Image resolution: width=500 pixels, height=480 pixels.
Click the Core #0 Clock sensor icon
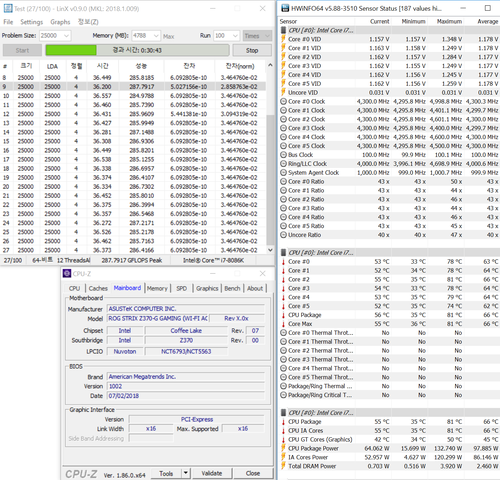coord(283,101)
